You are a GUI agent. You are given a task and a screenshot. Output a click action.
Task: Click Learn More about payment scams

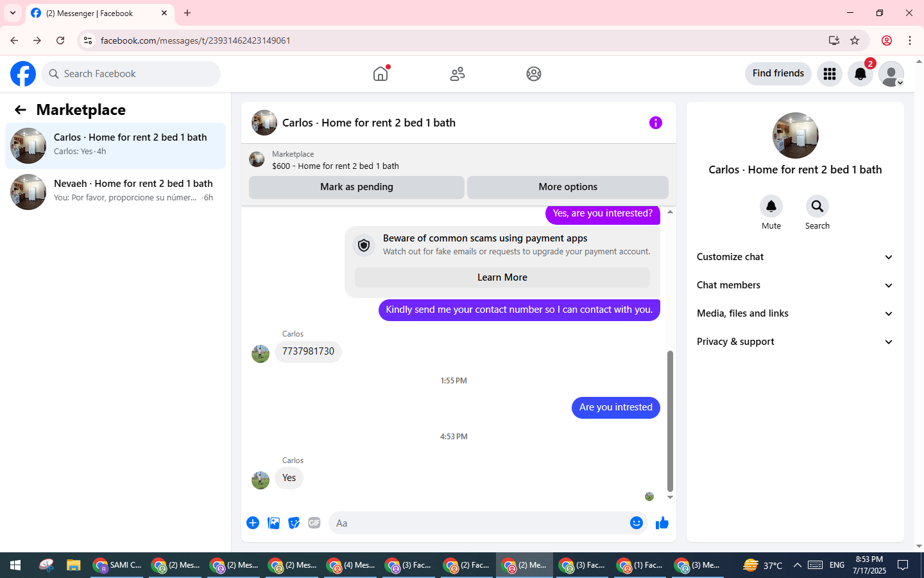[x=502, y=277]
